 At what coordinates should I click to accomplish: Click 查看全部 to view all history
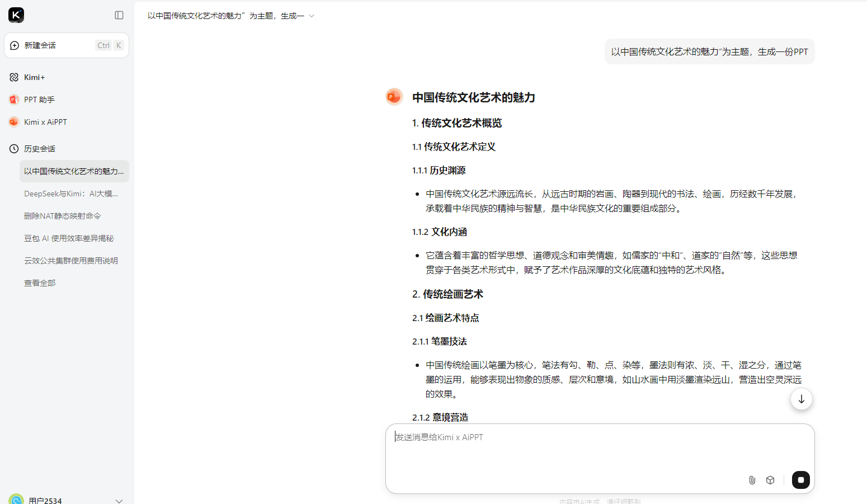coord(40,283)
